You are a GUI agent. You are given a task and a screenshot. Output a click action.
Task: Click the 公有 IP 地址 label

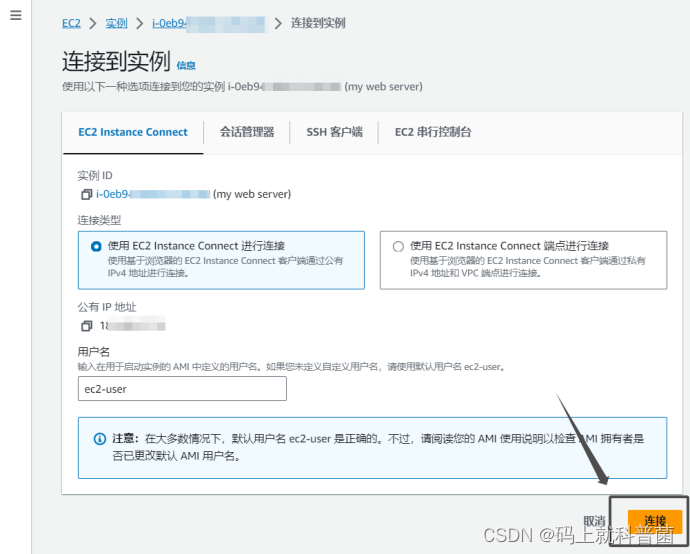[107, 307]
